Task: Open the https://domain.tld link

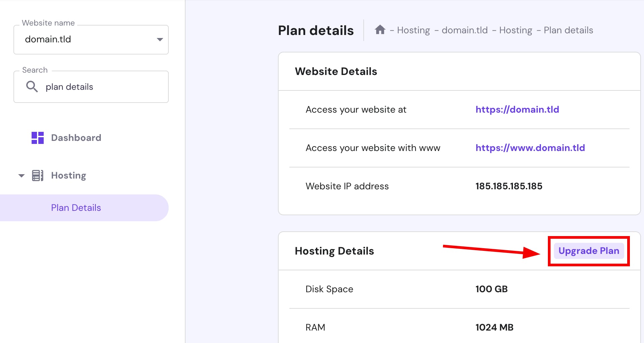Action: click(518, 109)
